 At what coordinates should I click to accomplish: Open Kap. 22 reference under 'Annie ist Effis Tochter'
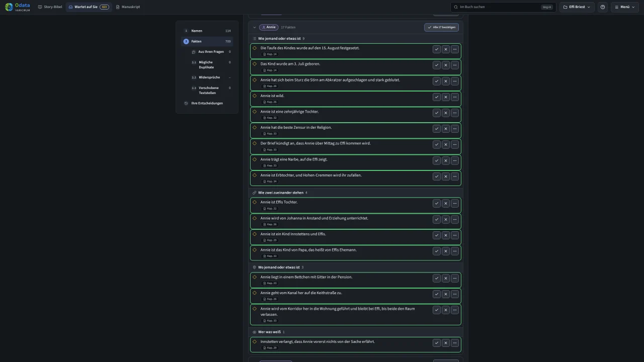click(270, 209)
